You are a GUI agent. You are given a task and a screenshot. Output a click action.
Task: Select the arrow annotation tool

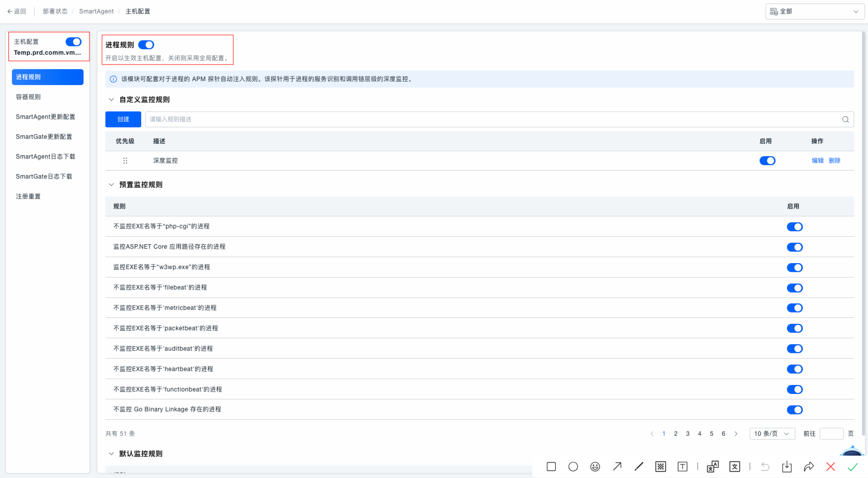click(x=617, y=467)
